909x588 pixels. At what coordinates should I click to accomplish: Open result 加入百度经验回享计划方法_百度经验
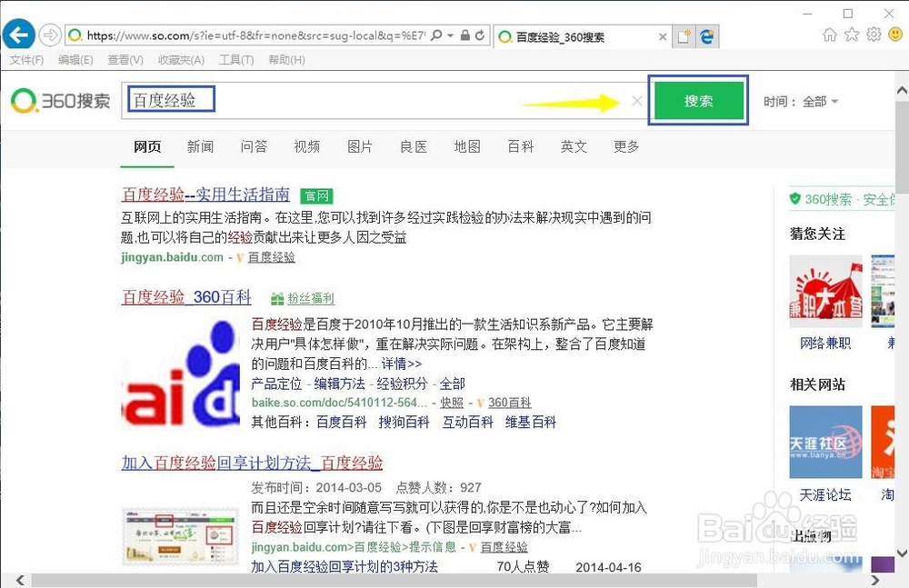pos(252,463)
